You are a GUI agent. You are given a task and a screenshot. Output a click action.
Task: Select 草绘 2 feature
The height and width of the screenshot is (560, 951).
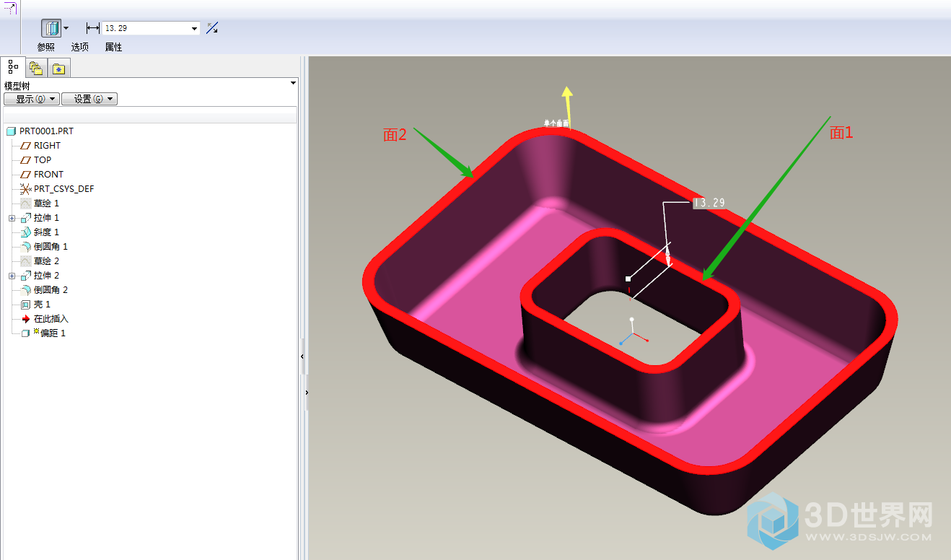click(46, 261)
